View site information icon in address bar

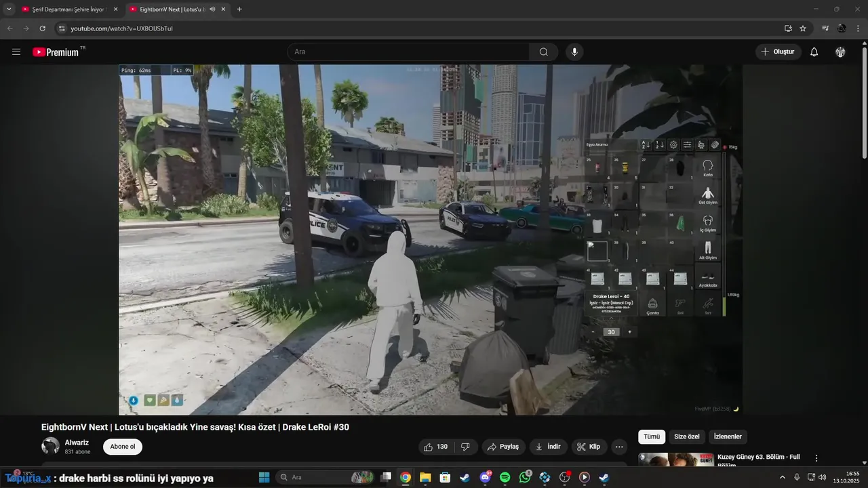62,28
